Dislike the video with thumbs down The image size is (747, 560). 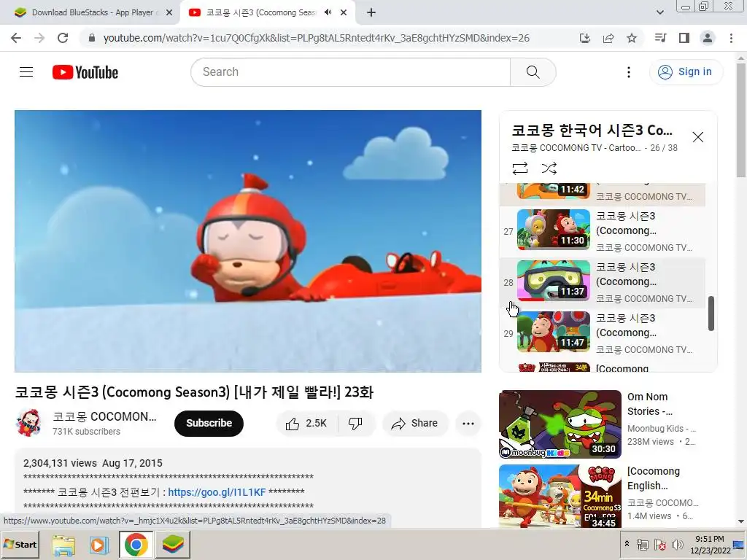356,424
